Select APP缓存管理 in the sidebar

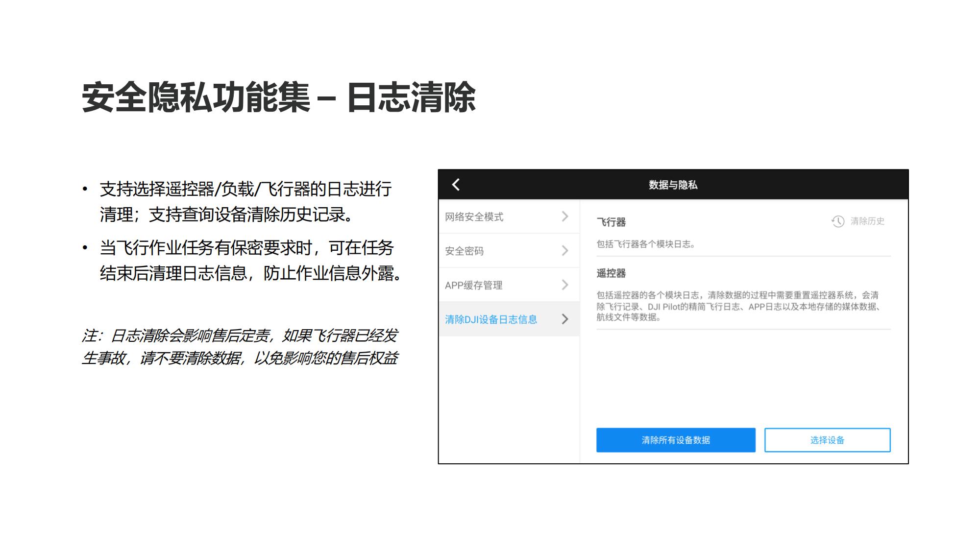474,286
